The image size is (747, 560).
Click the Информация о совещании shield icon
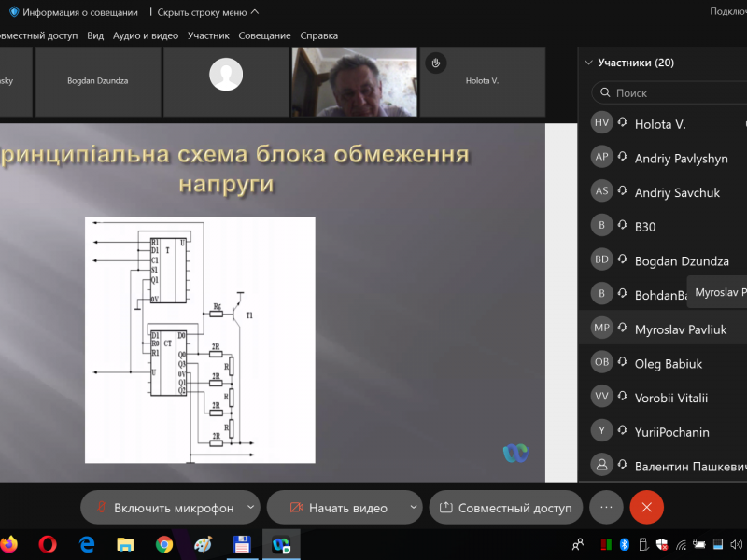14,12
